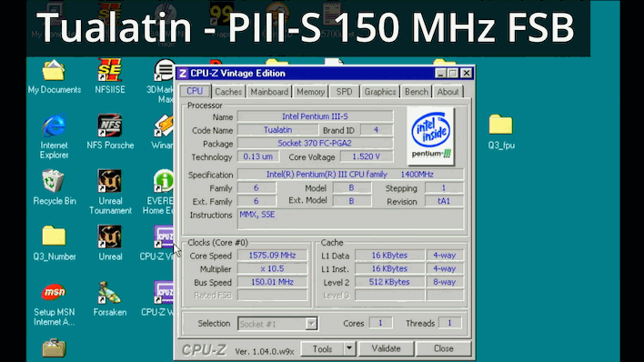
Task: Switch to the Bench tab
Action: click(416, 92)
